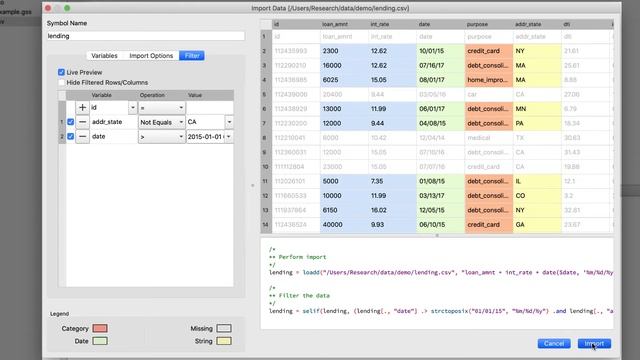
Task: Click the date column header
Action: [440, 24]
